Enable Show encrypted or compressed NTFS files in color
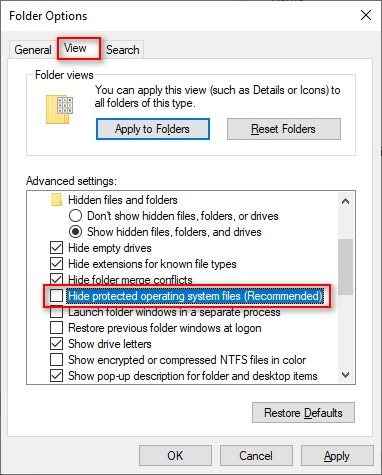Viewport: 382px width, 475px height. coord(57,360)
